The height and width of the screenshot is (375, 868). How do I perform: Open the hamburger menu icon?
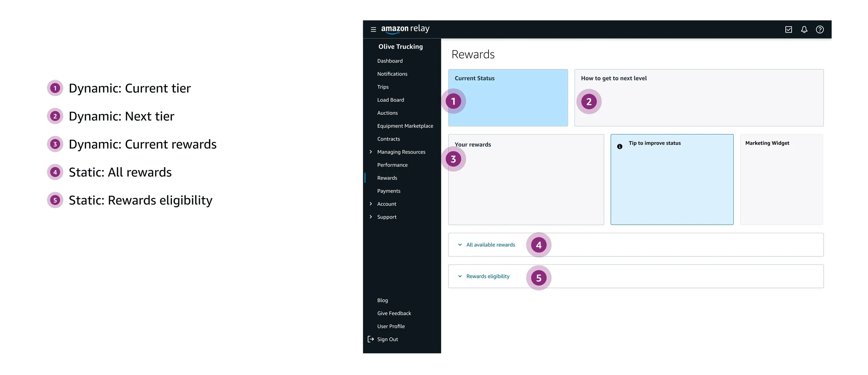[373, 29]
